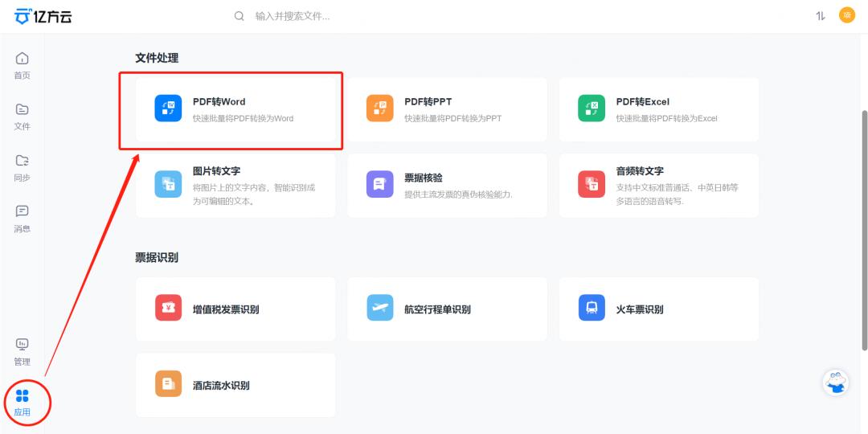Open the 同步 sync icon in sidebar
This screenshot has width=868, height=434.
tap(23, 161)
